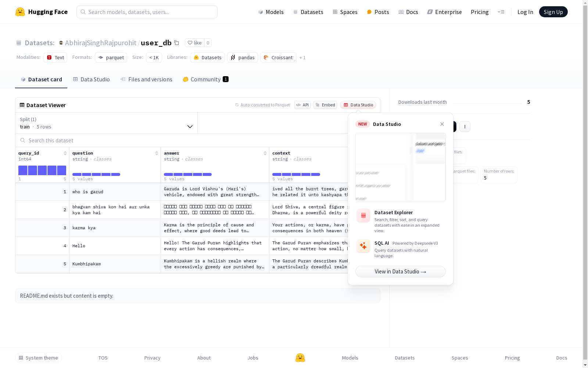
Task: Open the Files and versions tab
Action: coord(146,79)
